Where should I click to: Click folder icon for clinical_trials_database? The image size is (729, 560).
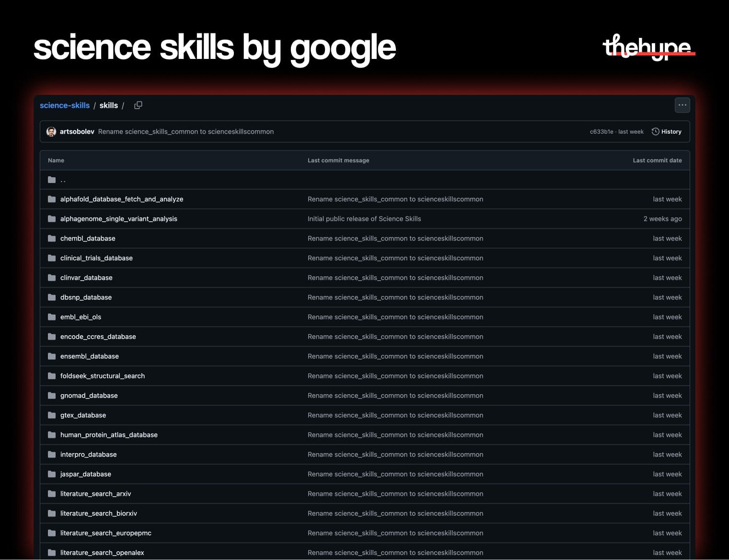[52, 258]
